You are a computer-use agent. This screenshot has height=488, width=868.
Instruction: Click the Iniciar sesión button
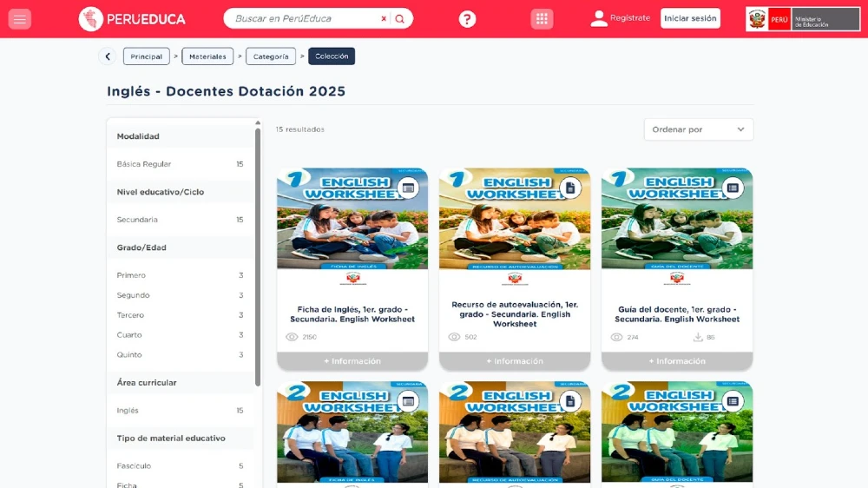(x=690, y=18)
